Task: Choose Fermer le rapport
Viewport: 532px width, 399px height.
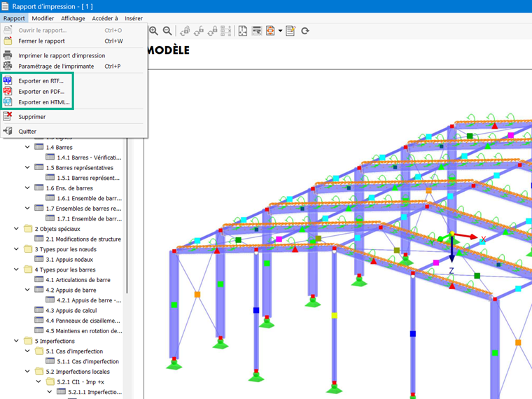Action: coord(74,41)
